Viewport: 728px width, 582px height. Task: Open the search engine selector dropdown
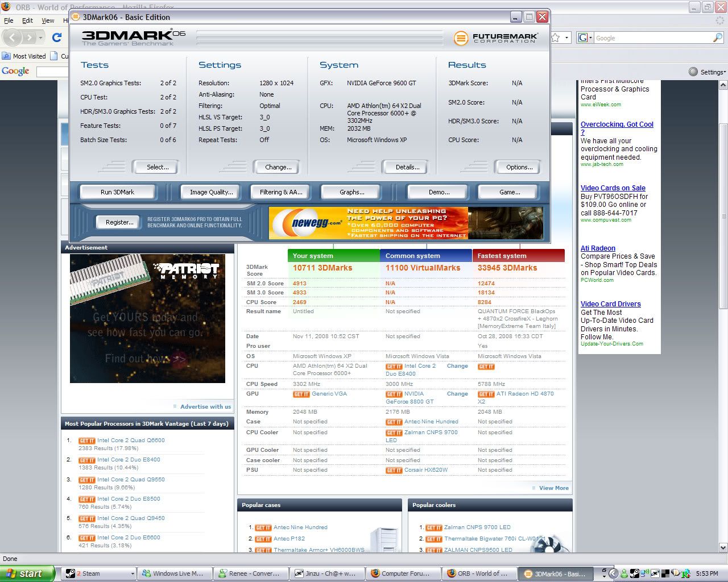coord(585,38)
